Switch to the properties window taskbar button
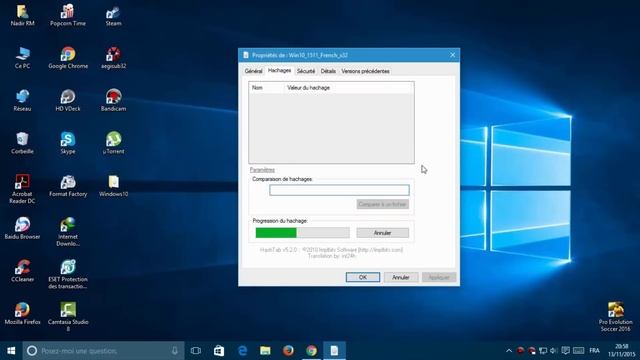Image resolution: width=640 pixels, height=360 pixels. click(334, 351)
